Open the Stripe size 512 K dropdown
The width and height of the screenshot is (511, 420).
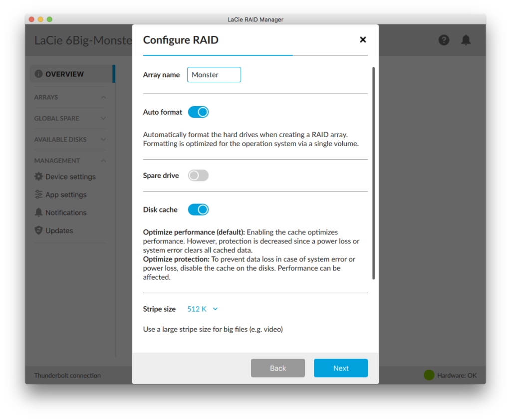coord(203,309)
